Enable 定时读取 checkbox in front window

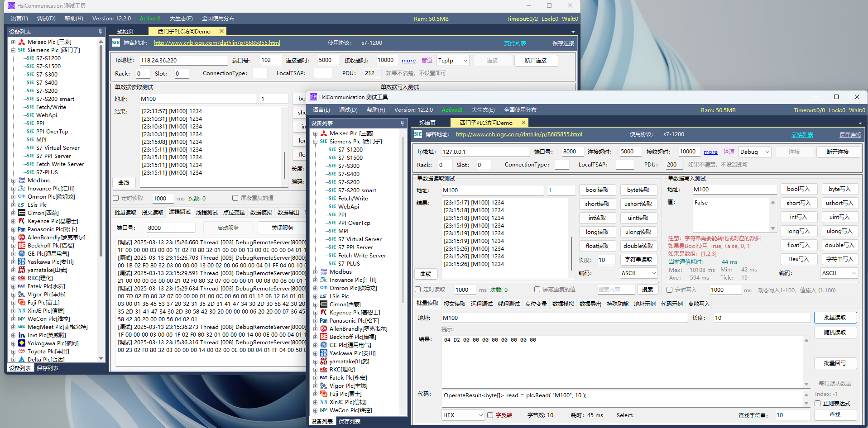[x=418, y=290]
